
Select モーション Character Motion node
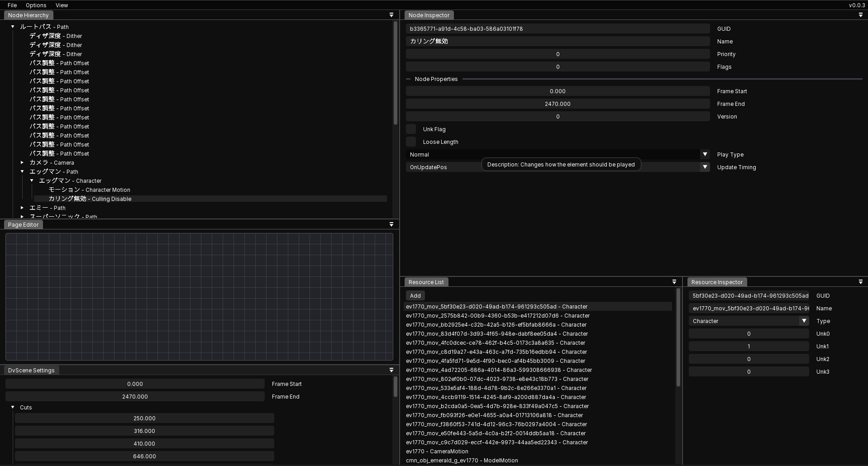(x=89, y=190)
